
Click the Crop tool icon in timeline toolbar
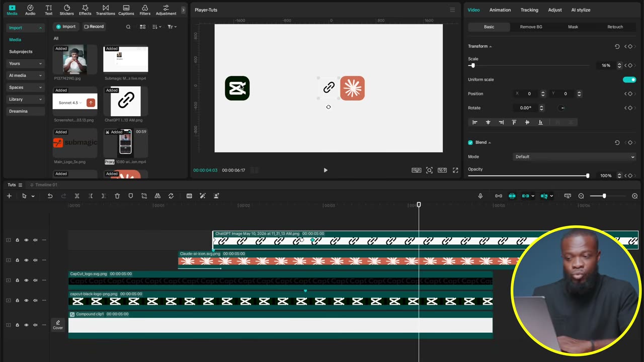(144, 196)
